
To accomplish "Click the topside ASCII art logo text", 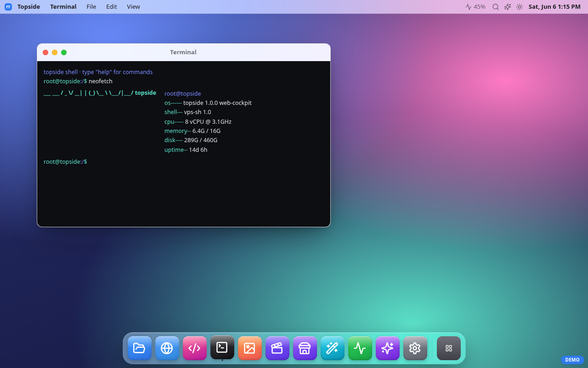I will click(100, 92).
